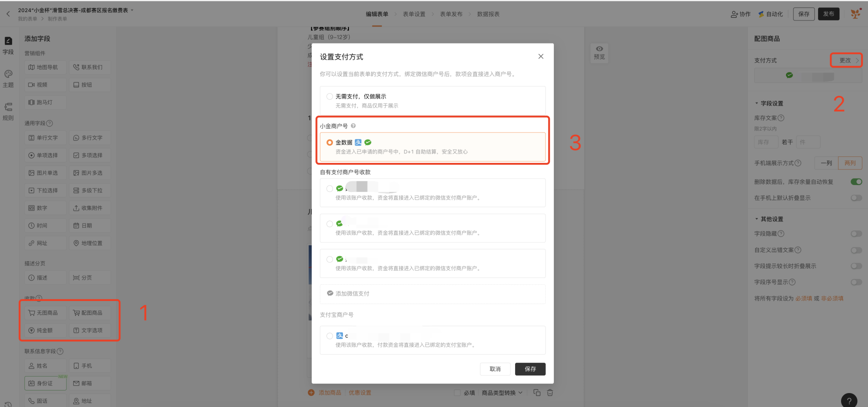Screen dimensions: 868x407
Task: Add the 跑马灯 marquee field
Action: (x=46, y=103)
